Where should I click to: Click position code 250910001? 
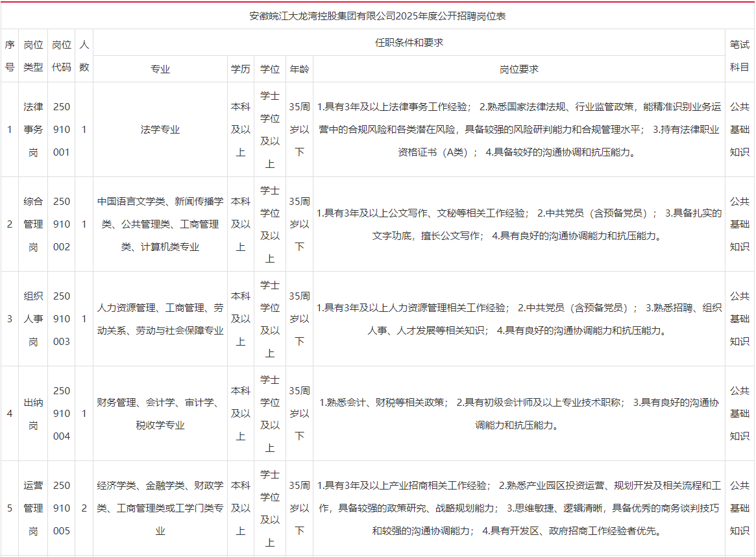(x=62, y=129)
